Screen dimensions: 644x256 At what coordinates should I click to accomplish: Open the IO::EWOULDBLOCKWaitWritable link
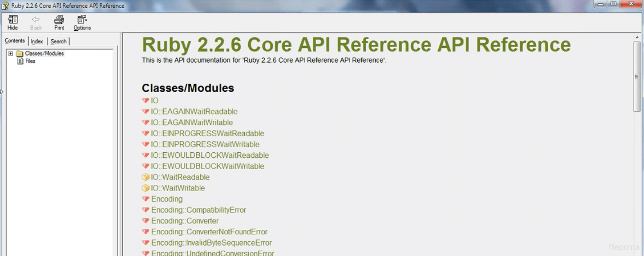click(207, 166)
